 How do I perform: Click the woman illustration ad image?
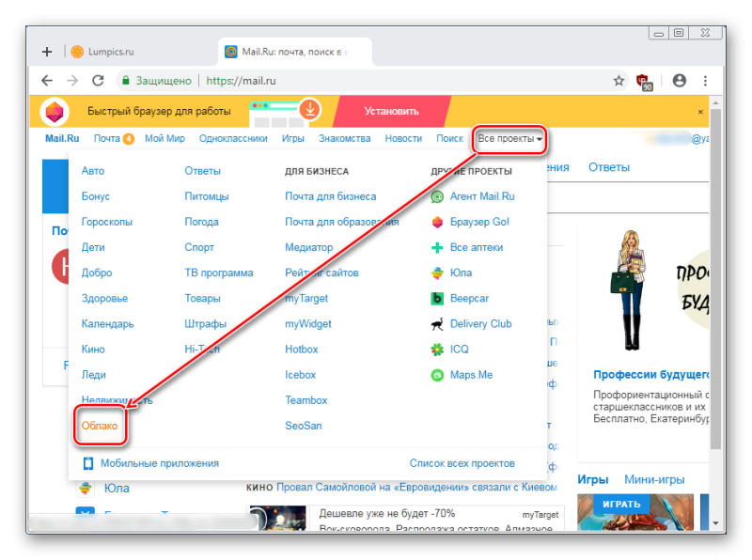(628, 290)
